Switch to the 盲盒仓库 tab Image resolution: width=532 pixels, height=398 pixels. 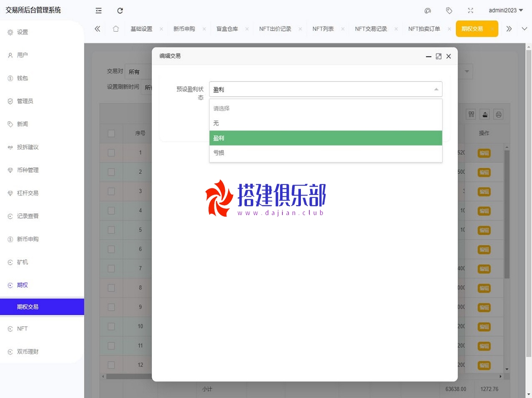click(227, 29)
